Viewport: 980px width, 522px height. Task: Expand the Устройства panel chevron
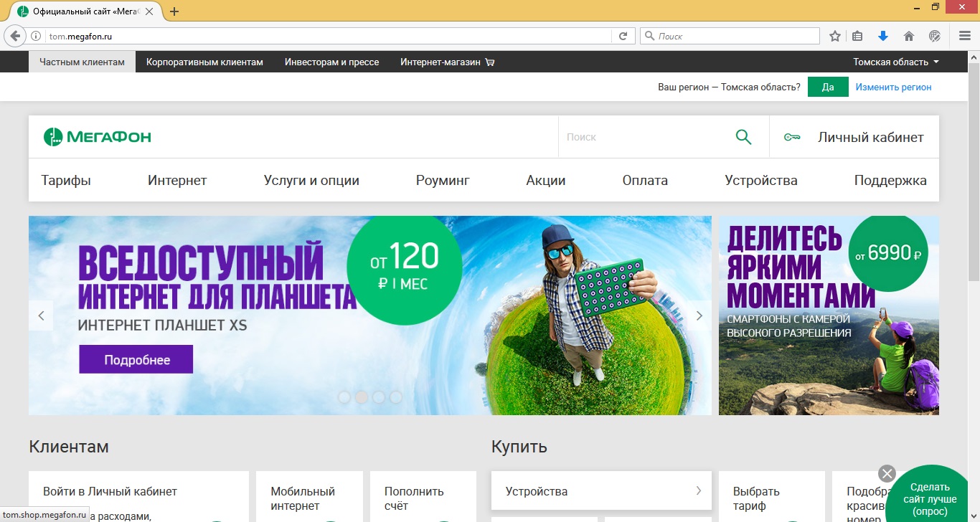(x=697, y=491)
